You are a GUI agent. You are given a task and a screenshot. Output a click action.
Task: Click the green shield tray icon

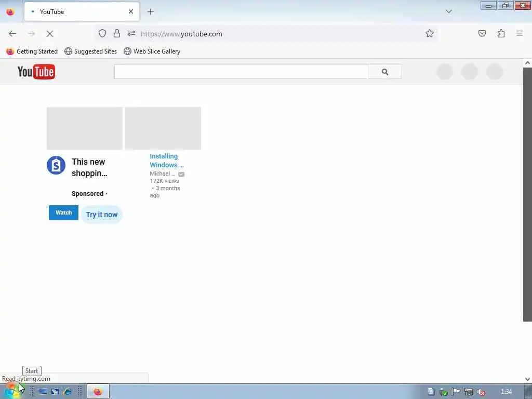(x=443, y=392)
